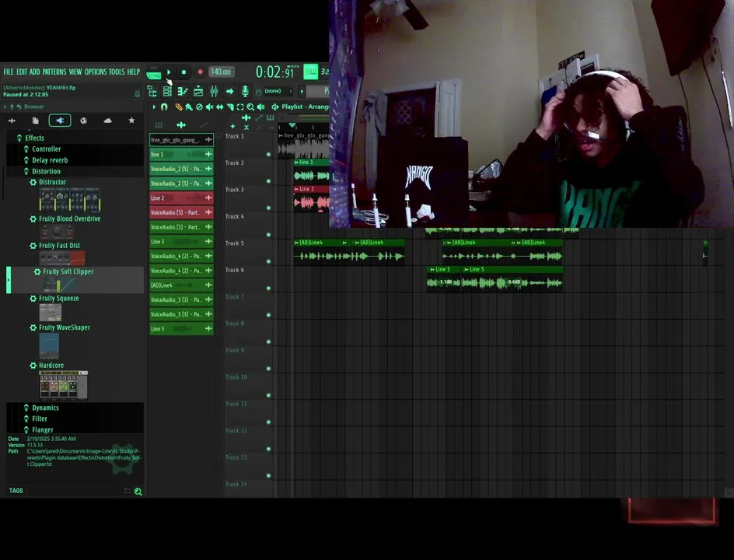Select the red 'Line 2' pattern in picker

click(181, 198)
